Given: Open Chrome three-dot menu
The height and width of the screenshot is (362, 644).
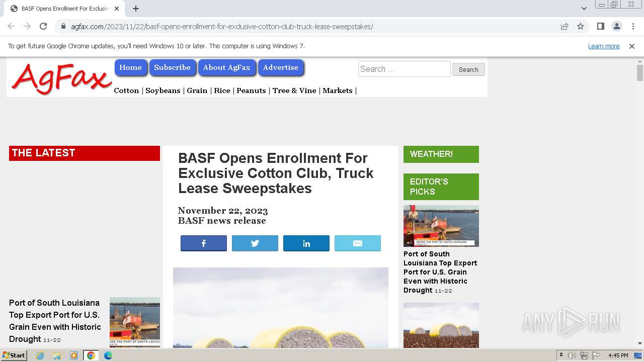Looking at the screenshot, I should click(633, 26).
